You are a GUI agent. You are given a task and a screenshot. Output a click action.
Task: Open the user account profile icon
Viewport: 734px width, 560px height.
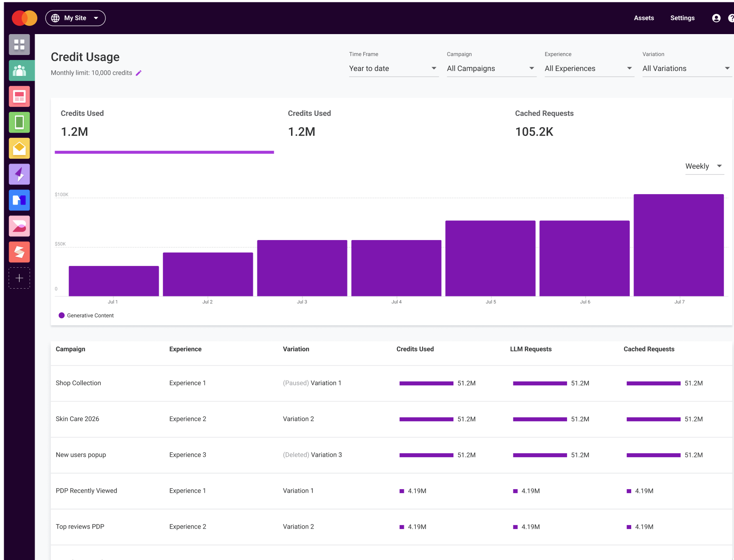716,18
